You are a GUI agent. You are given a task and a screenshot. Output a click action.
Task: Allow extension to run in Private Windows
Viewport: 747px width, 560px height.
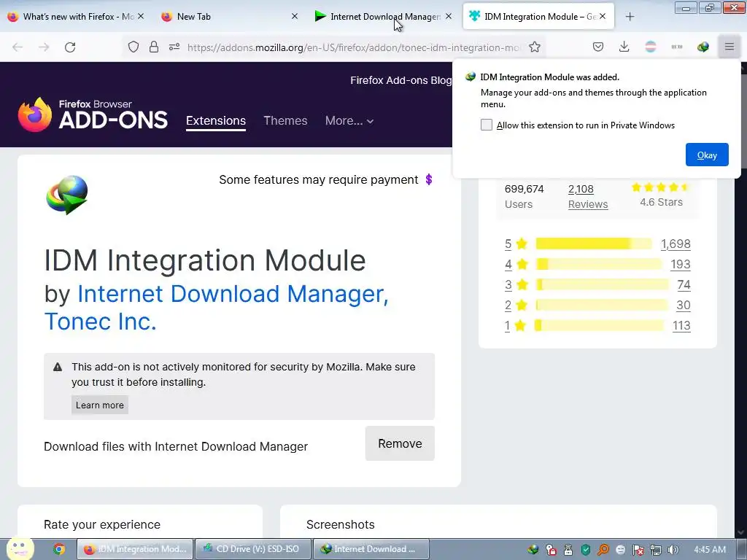click(x=486, y=125)
